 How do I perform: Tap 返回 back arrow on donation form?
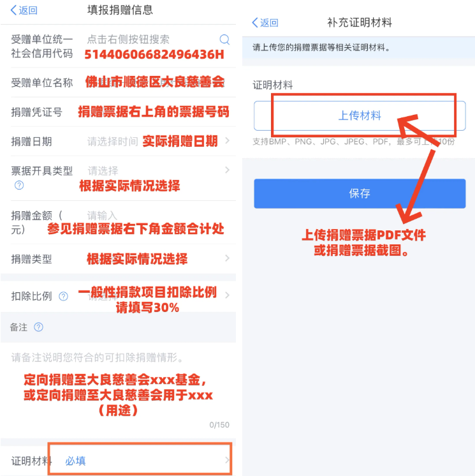(24, 10)
